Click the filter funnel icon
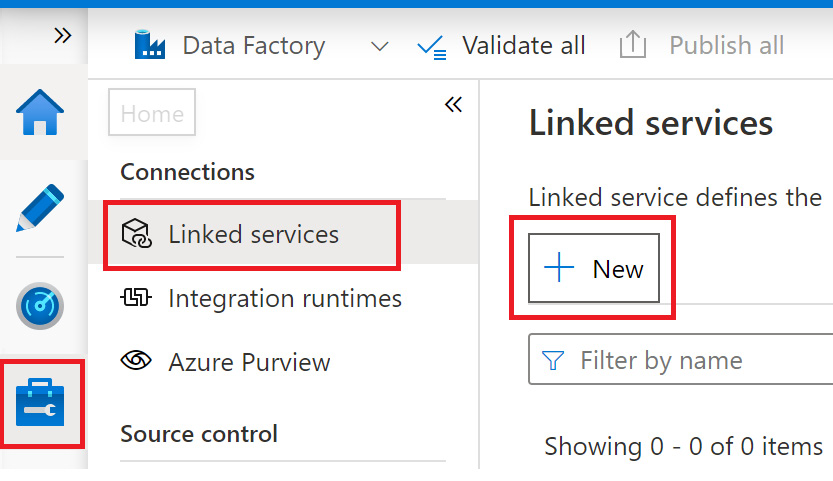 pyautogui.click(x=552, y=360)
